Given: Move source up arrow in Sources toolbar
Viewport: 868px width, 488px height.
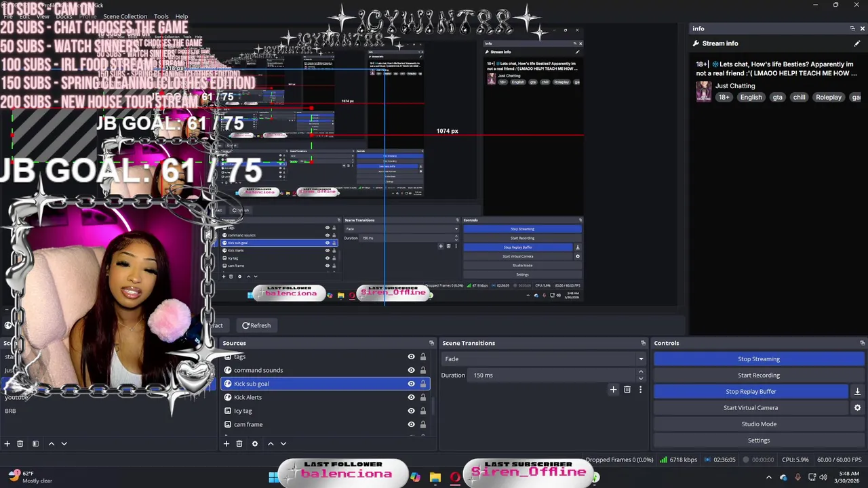Looking at the screenshot, I should (x=271, y=444).
